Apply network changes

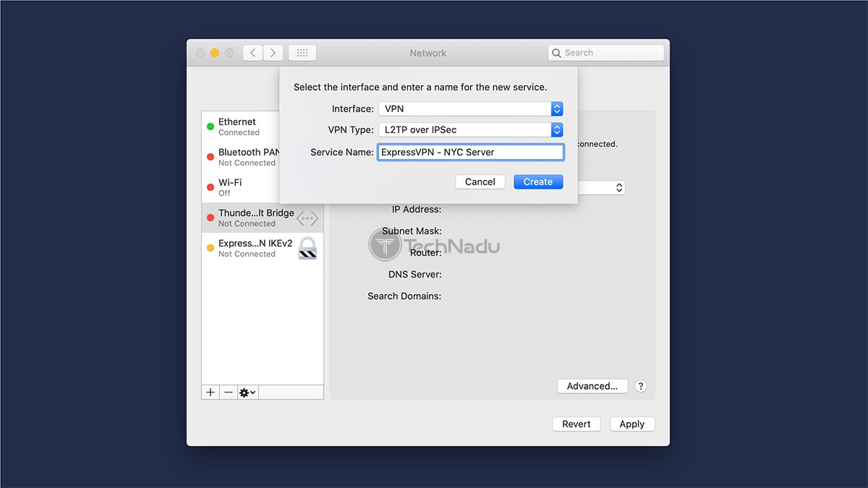pos(631,424)
